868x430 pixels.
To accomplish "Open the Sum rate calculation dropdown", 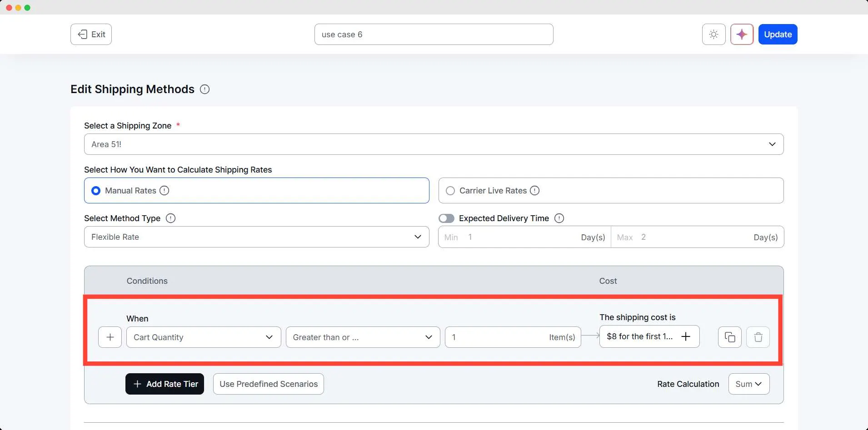I will [x=748, y=384].
